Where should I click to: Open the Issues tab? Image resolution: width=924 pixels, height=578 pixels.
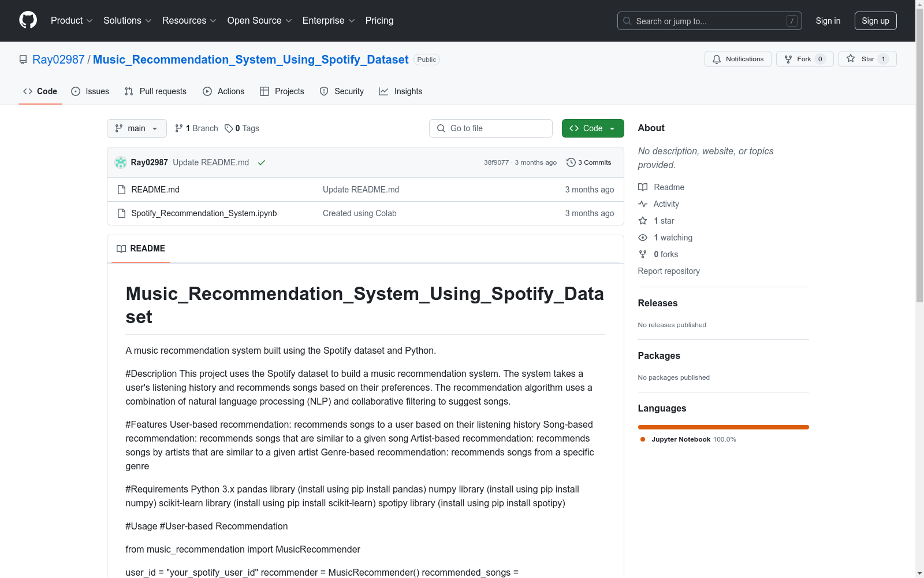[x=90, y=91]
